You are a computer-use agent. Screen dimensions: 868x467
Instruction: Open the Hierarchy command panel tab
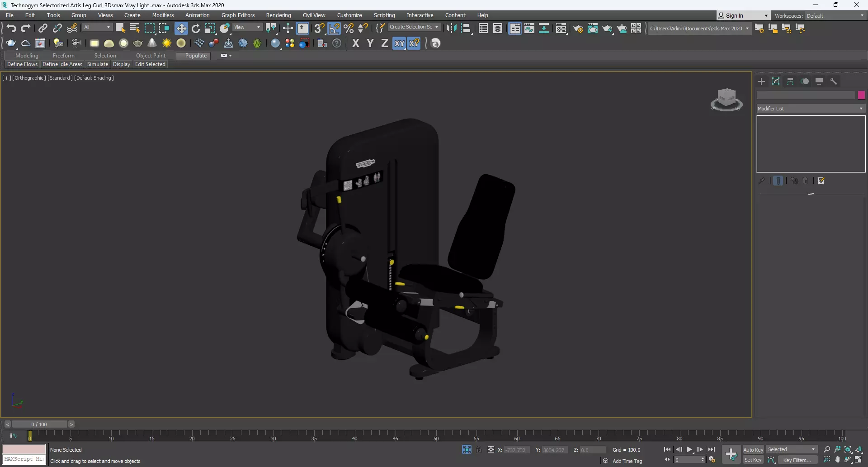[x=790, y=81]
